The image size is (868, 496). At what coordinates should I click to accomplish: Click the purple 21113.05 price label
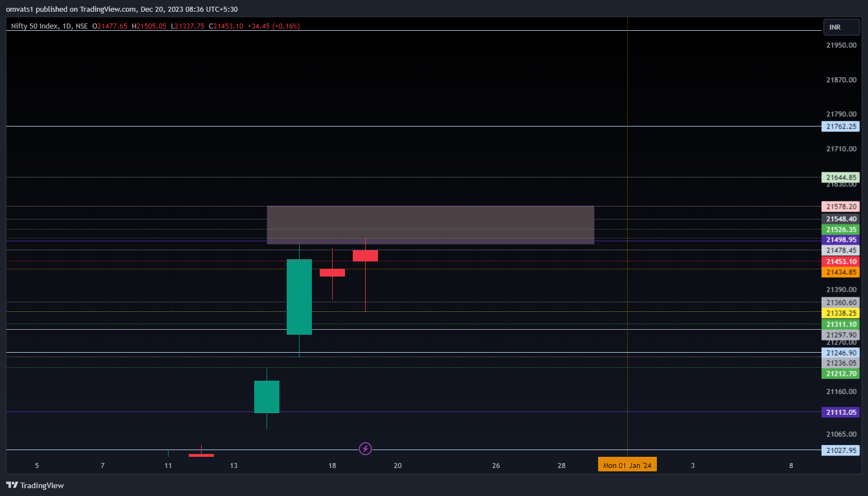[841, 412]
